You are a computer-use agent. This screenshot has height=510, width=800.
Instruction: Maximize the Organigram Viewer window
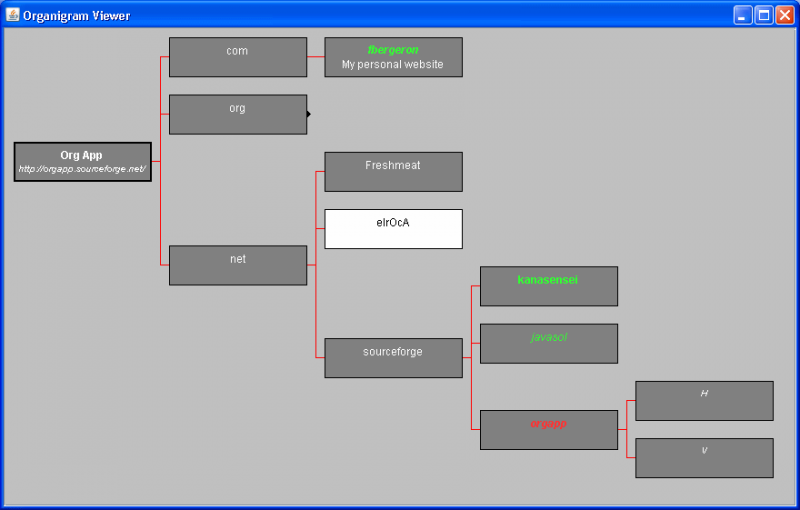coord(764,15)
